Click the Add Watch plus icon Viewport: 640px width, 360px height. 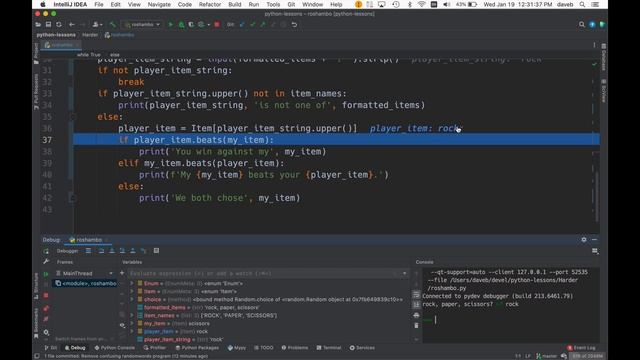click(122, 273)
